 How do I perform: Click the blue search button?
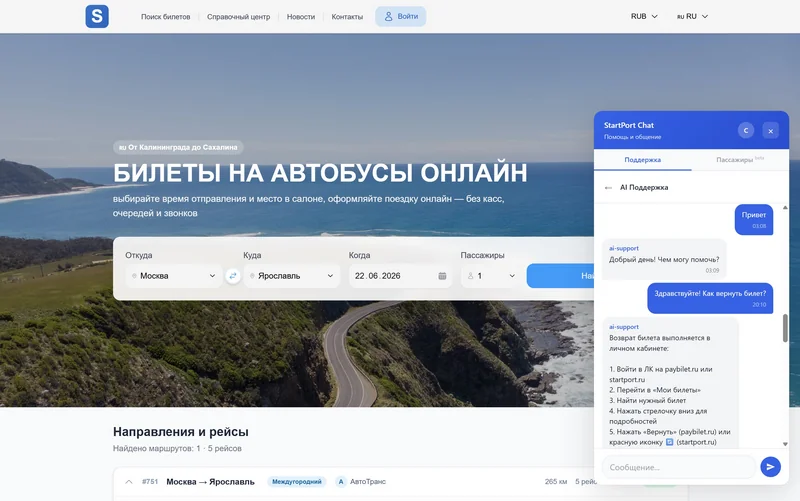tap(560, 276)
